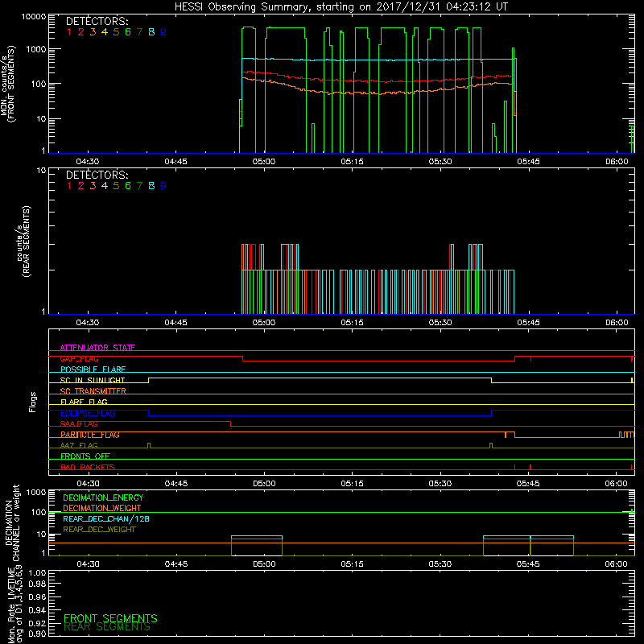Select the POSSIBLE_FLARE flag label

93,369
